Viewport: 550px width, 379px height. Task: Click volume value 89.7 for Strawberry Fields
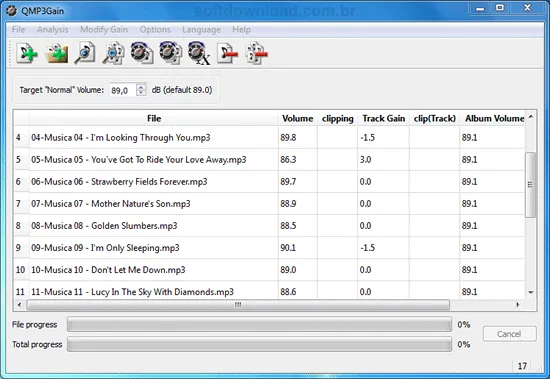(x=288, y=182)
